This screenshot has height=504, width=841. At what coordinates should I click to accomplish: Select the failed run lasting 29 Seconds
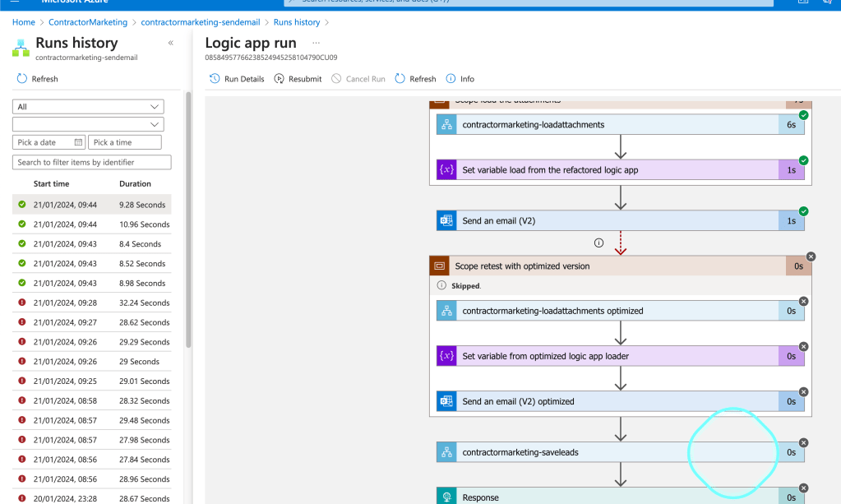click(92, 362)
